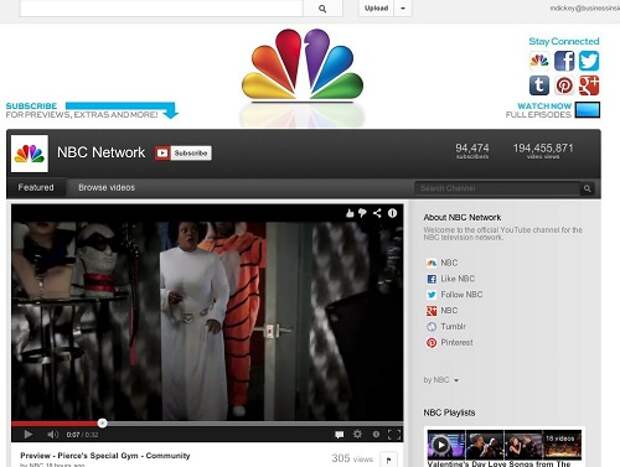Toggle captions speech bubble icon in player
This screenshot has height=467, width=620.
click(x=339, y=435)
